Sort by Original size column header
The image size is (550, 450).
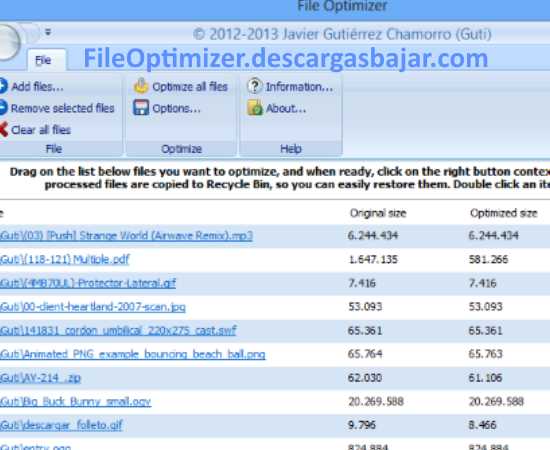pos(378,213)
